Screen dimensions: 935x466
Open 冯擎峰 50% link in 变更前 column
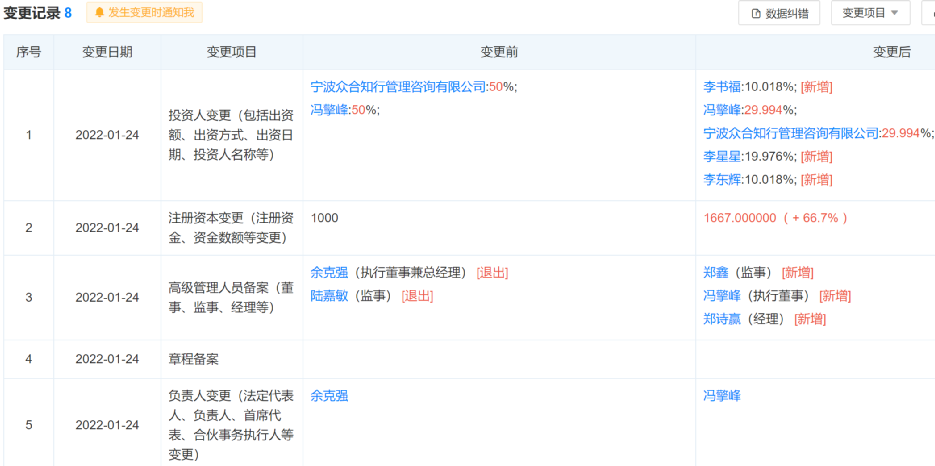[329, 110]
